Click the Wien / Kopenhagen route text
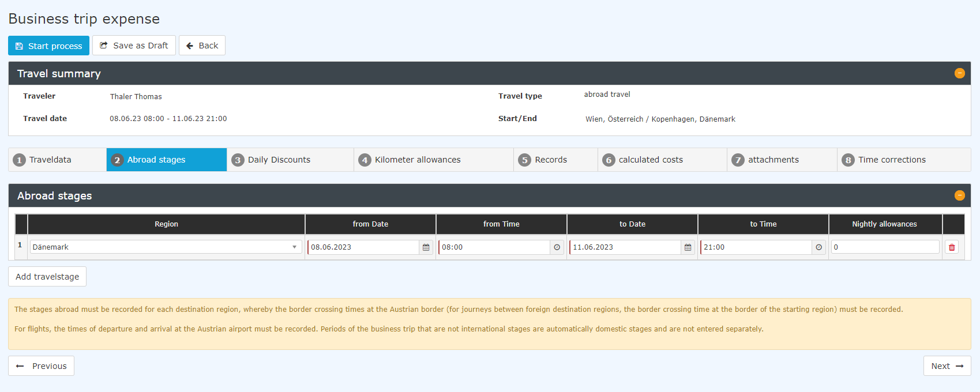The height and width of the screenshot is (392, 980). [x=660, y=119]
